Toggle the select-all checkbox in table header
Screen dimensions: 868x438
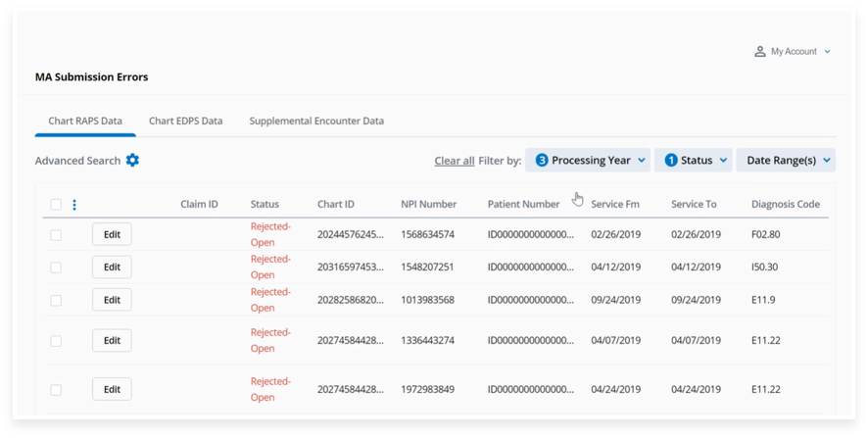pyautogui.click(x=56, y=205)
